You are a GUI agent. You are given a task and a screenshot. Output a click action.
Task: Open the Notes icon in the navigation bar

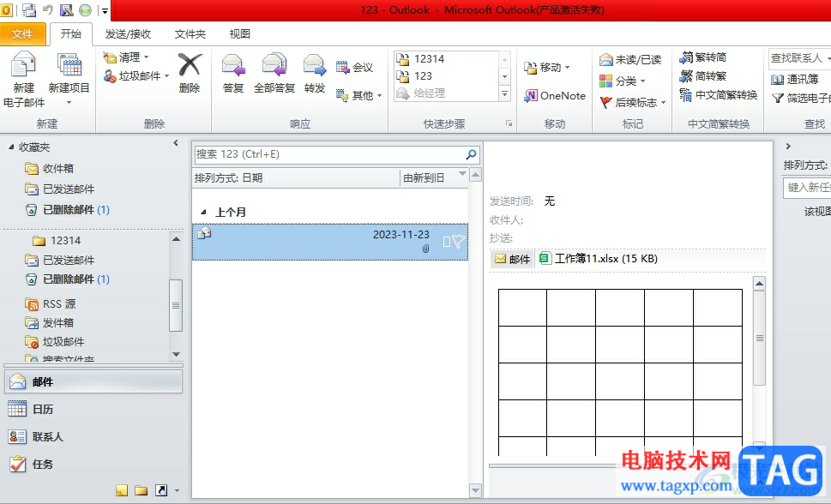122,490
